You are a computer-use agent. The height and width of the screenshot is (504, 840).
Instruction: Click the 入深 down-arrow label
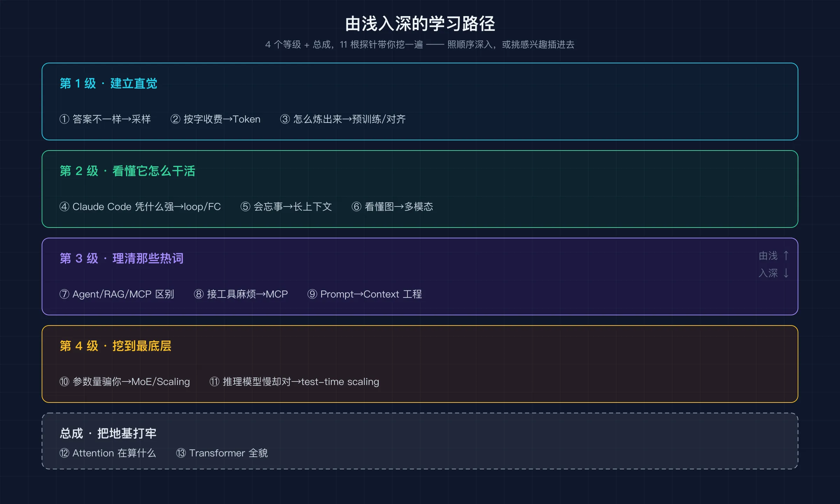click(x=773, y=273)
